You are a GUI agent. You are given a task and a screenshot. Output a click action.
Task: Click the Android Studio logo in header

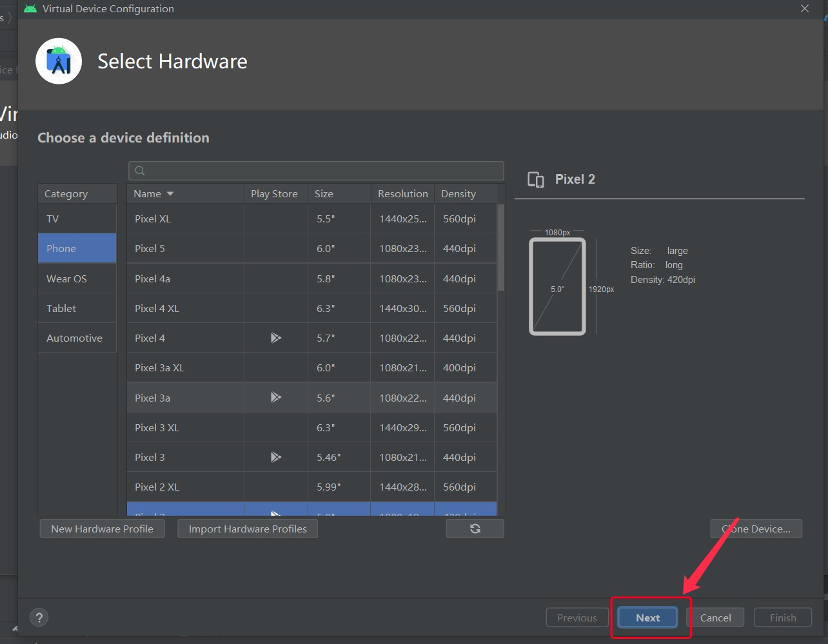(x=59, y=61)
